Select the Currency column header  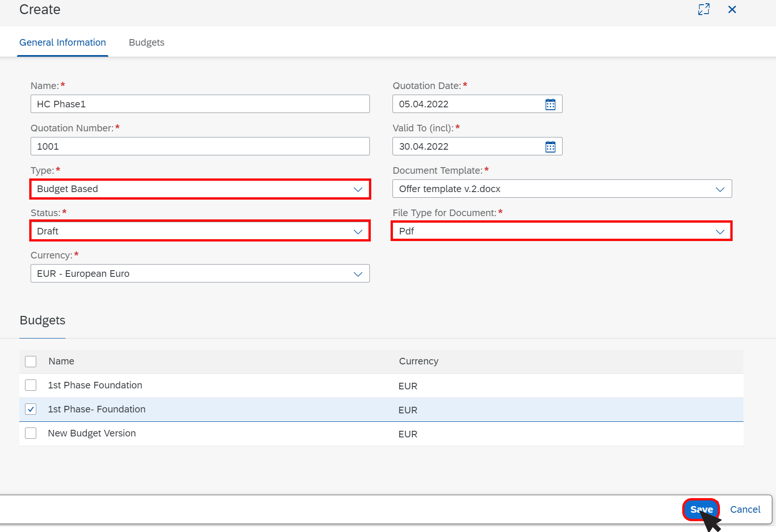[x=418, y=361]
